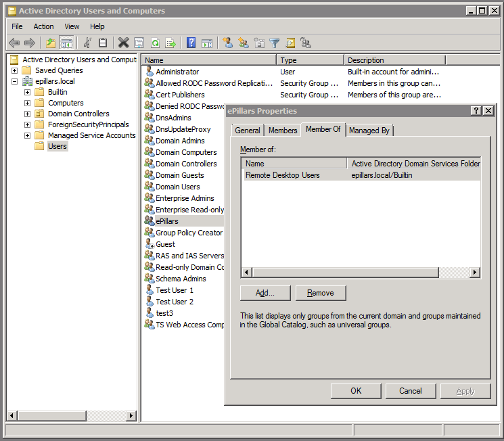Screen dimensions: 504x441
Task: Click the Guest disabled user icon
Action: pyautogui.click(x=150, y=243)
